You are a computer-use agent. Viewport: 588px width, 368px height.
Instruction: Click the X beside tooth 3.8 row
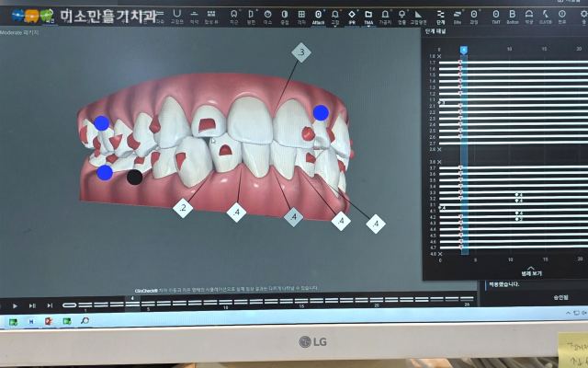click(x=439, y=162)
